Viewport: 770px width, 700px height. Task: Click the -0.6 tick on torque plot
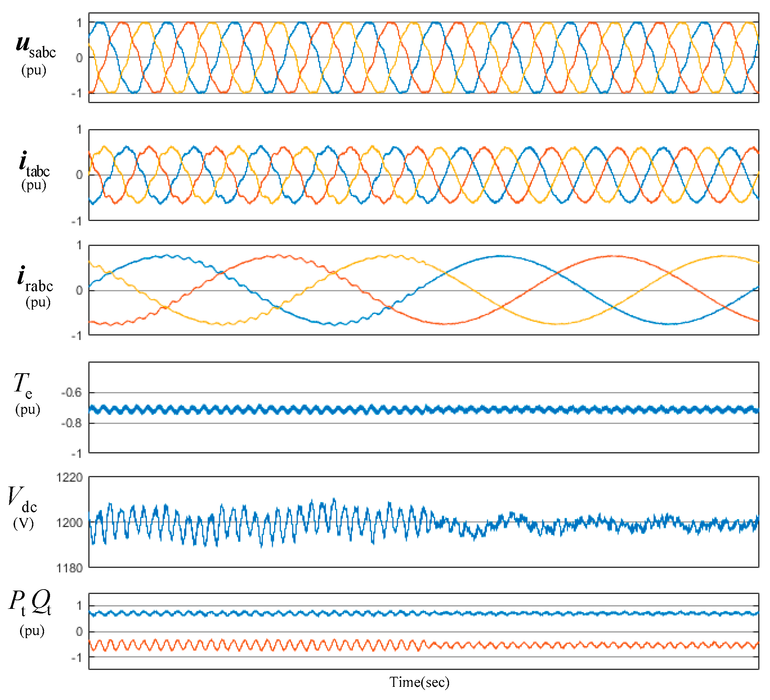pos(71,393)
